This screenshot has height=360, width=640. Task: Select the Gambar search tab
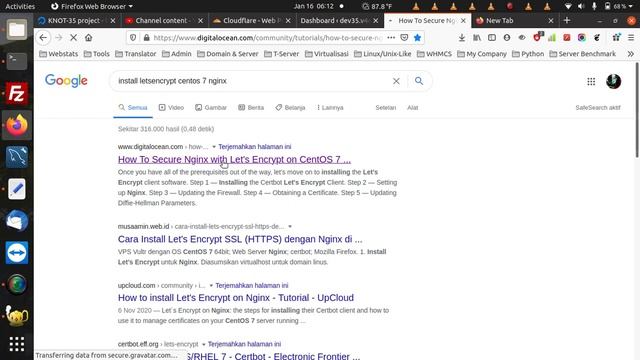tap(211, 108)
